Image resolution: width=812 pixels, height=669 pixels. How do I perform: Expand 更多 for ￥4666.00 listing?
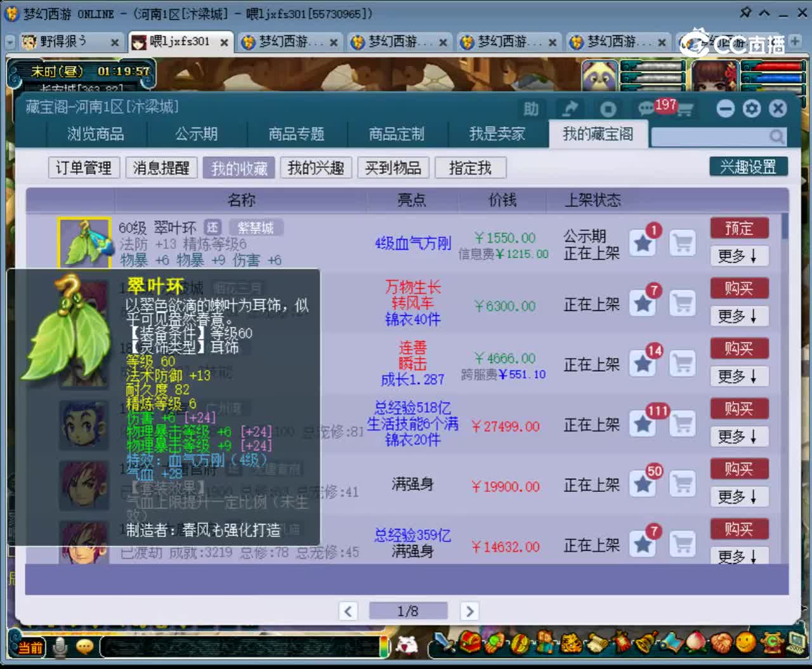pos(739,376)
